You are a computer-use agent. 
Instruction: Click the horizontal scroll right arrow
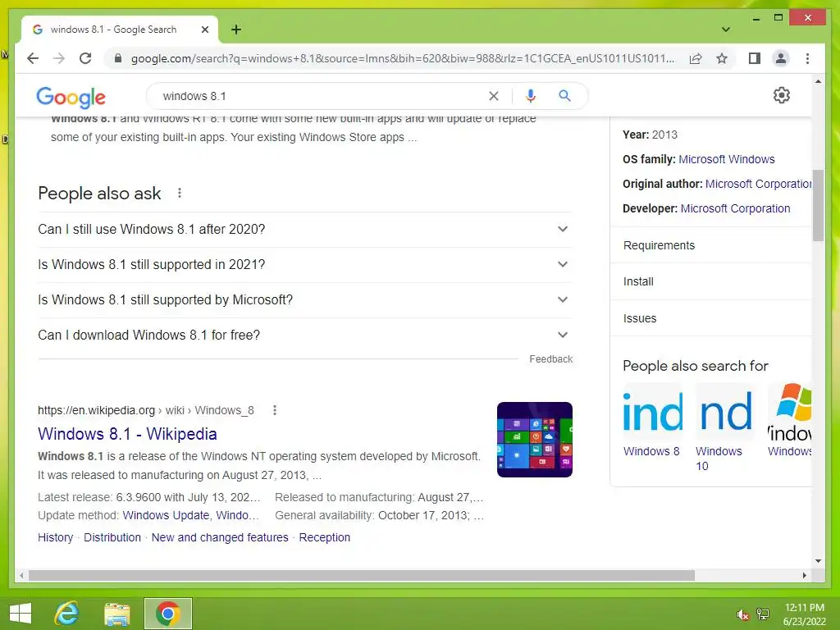804,575
